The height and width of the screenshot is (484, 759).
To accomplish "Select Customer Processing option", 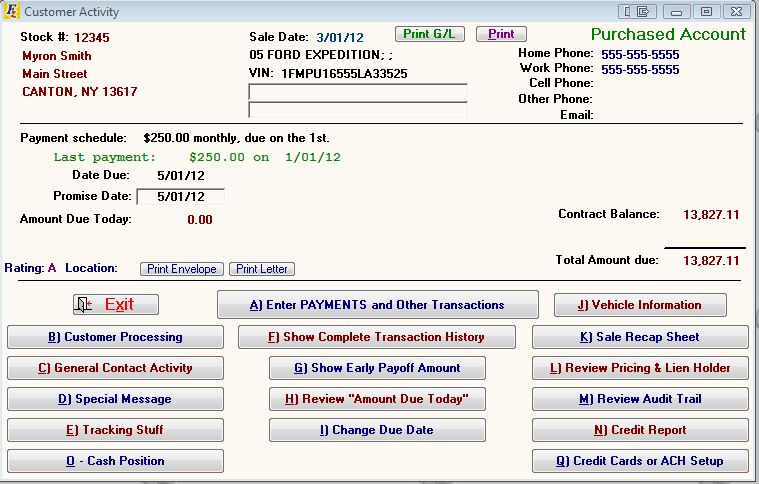I will coord(115,337).
